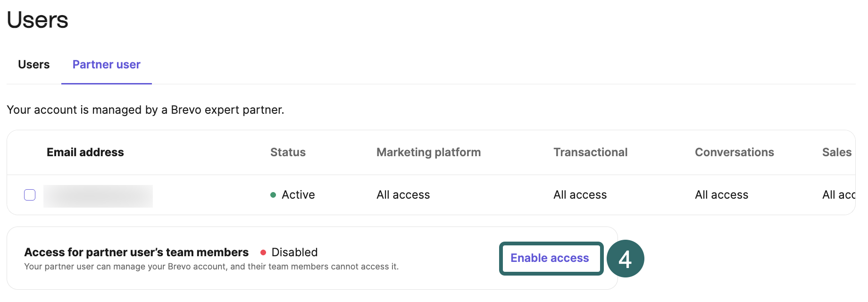
Task: Click the Transactional column header
Action: point(590,152)
